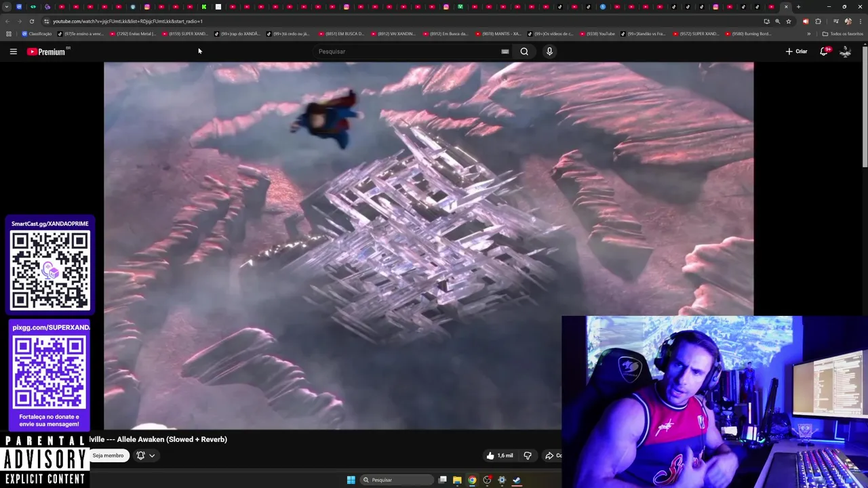Open the '(9338) YouTube' bookmark
The width and height of the screenshot is (868, 488).
[x=597, y=34]
